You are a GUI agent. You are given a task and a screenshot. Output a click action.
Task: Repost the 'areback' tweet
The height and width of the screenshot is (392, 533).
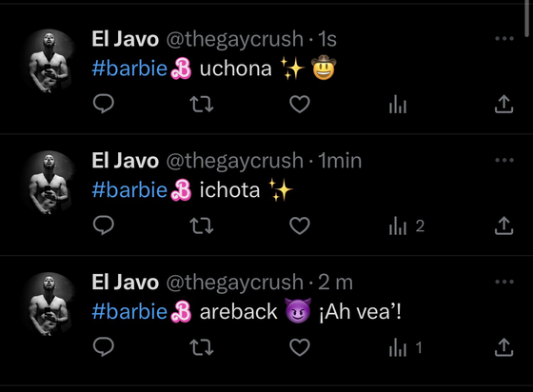click(202, 347)
